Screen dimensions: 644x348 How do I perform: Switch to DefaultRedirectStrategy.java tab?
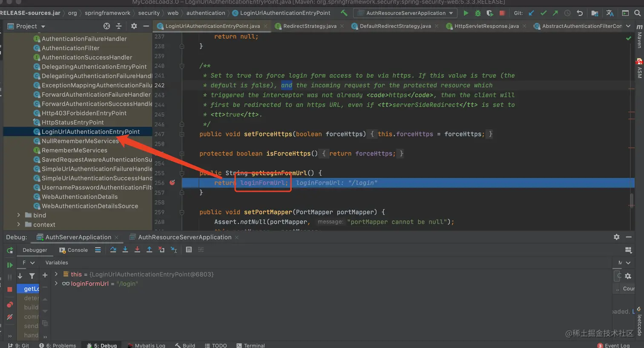pyautogui.click(x=395, y=26)
